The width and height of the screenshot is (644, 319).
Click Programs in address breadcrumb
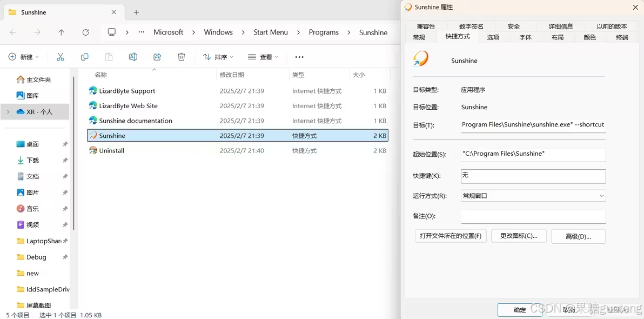[x=324, y=32]
